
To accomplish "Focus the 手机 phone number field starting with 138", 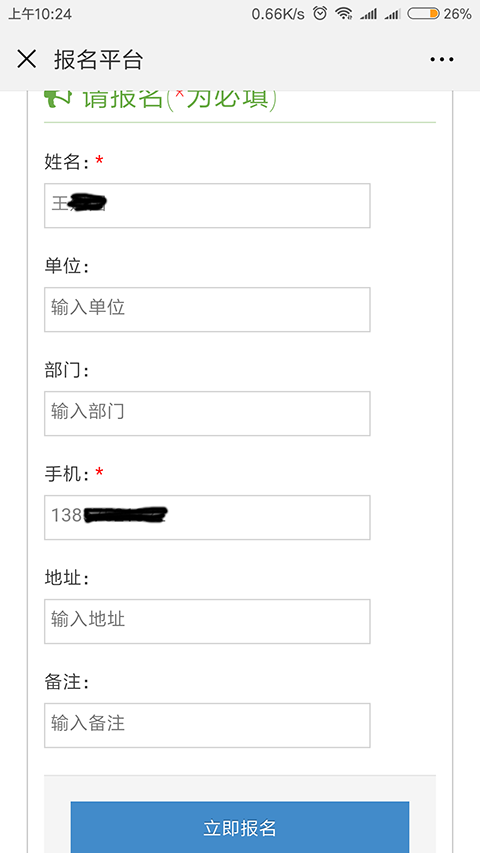I will (207, 517).
